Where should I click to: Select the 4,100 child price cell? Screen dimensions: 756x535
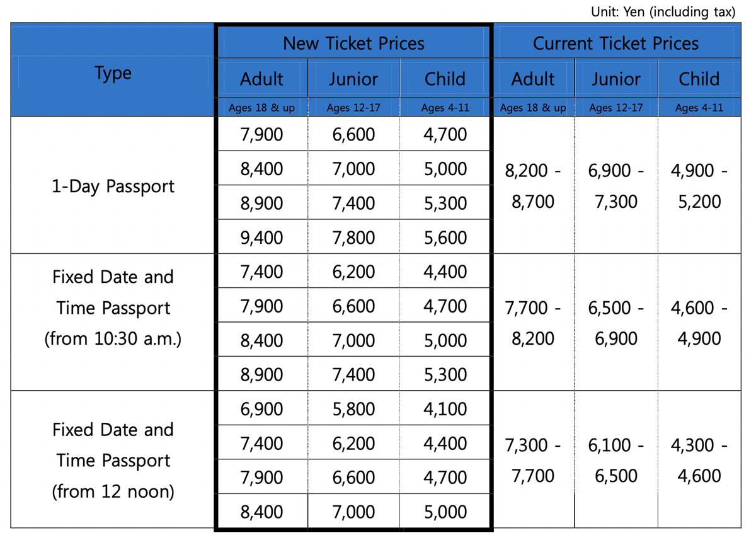445,409
